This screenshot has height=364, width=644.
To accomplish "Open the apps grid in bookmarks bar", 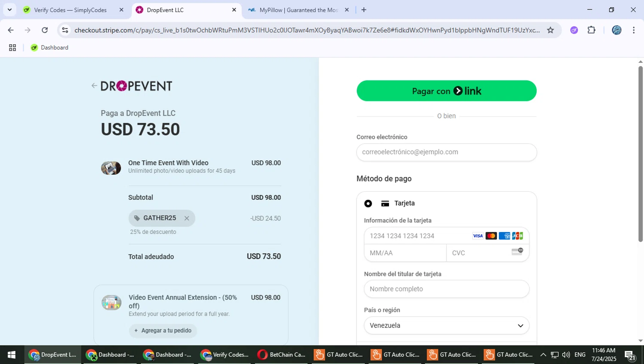I will [x=12, y=48].
